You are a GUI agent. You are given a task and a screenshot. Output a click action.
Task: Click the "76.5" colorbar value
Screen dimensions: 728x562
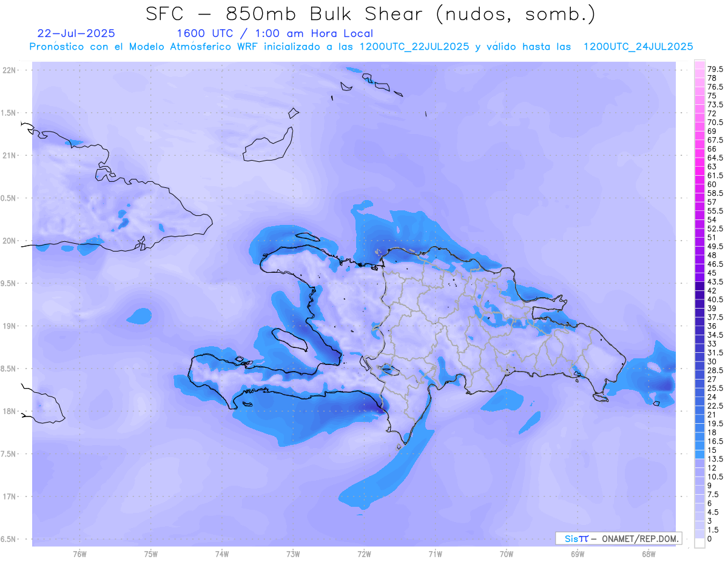pyautogui.click(x=716, y=87)
